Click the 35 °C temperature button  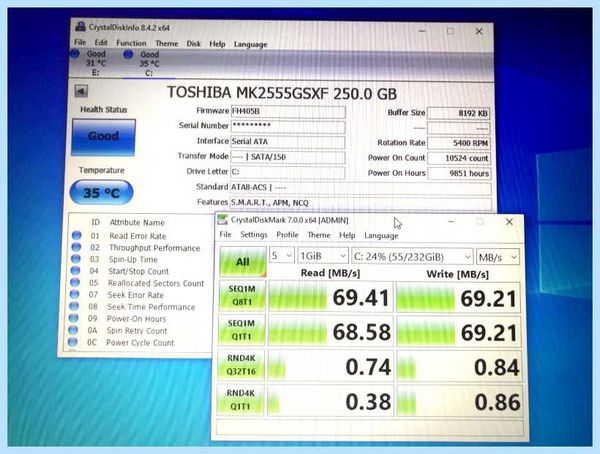[x=101, y=192]
